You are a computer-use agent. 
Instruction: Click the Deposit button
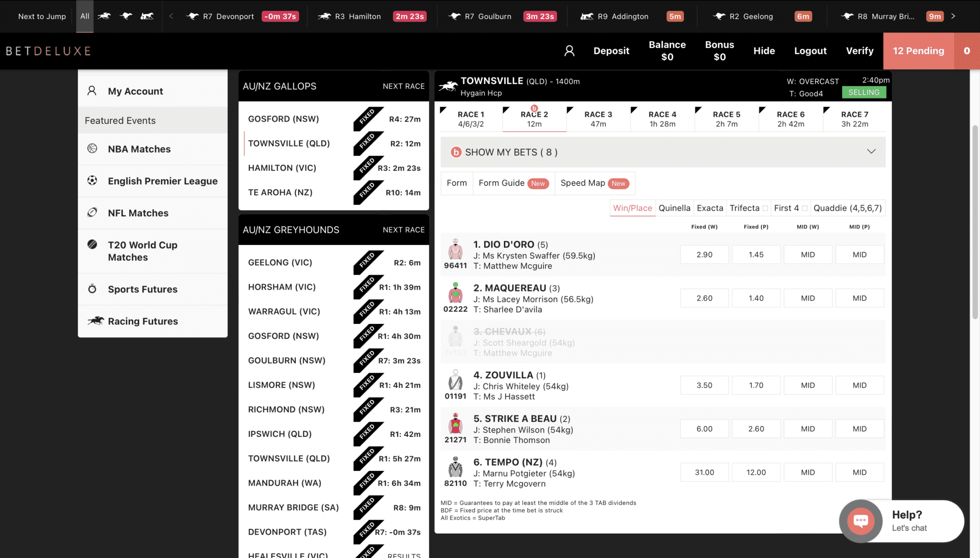611,51
